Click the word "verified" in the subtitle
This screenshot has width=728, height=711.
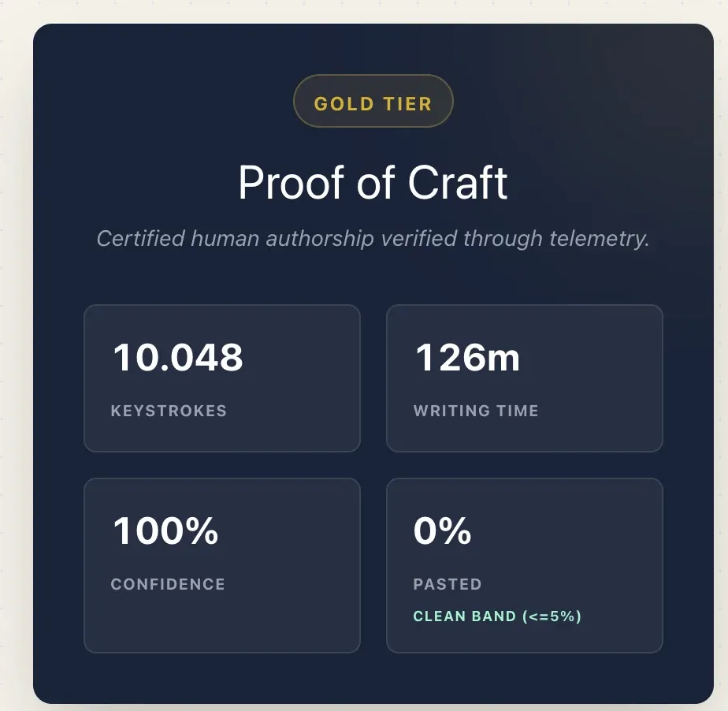(415, 238)
